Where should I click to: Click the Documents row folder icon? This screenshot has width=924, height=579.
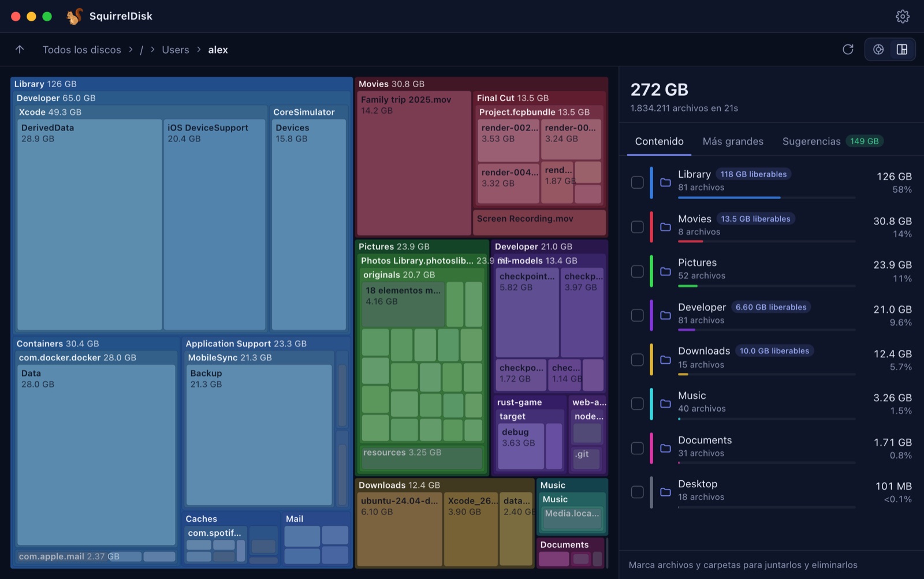pos(665,448)
